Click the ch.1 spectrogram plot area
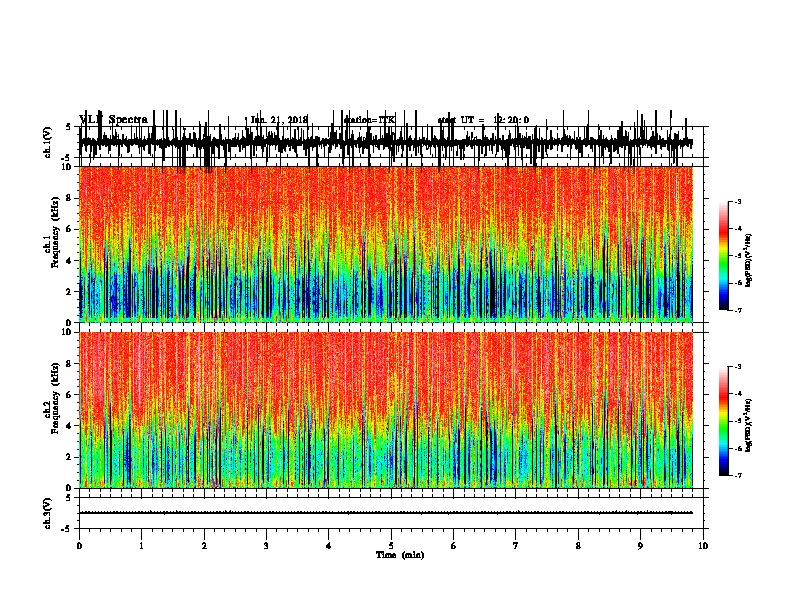Viewport: 792px width, 612px height. tap(386, 244)
